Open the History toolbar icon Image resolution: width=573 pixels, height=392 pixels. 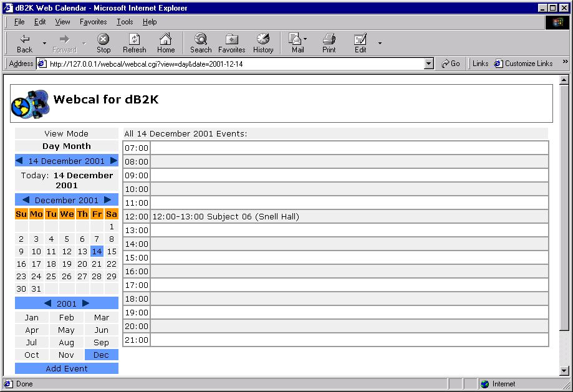click(x=263, y=43)
